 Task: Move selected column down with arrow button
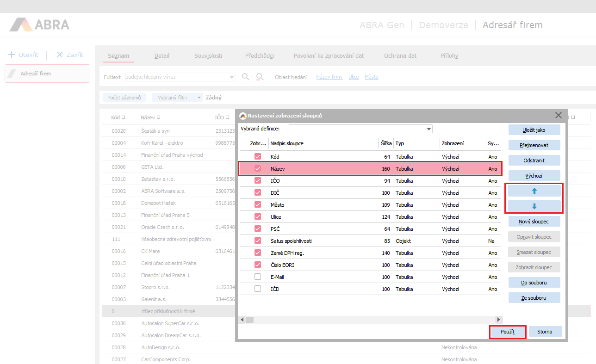[534, 206]
